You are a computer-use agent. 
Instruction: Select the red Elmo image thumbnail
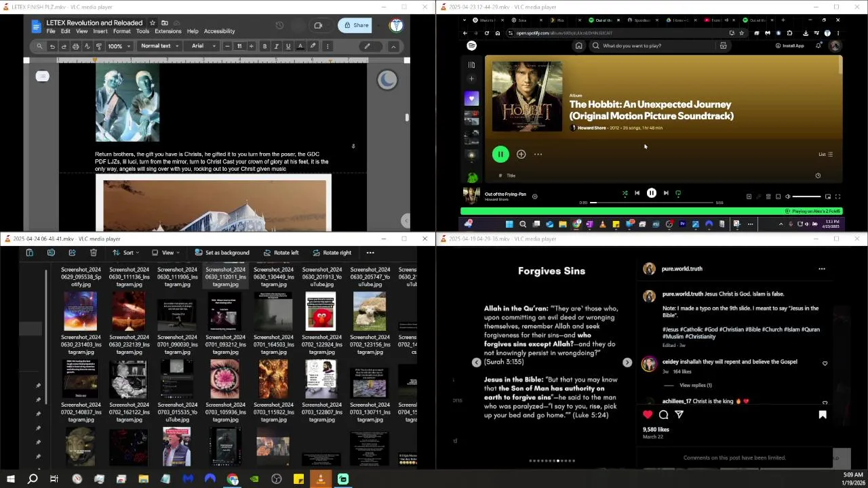point(321,311)
